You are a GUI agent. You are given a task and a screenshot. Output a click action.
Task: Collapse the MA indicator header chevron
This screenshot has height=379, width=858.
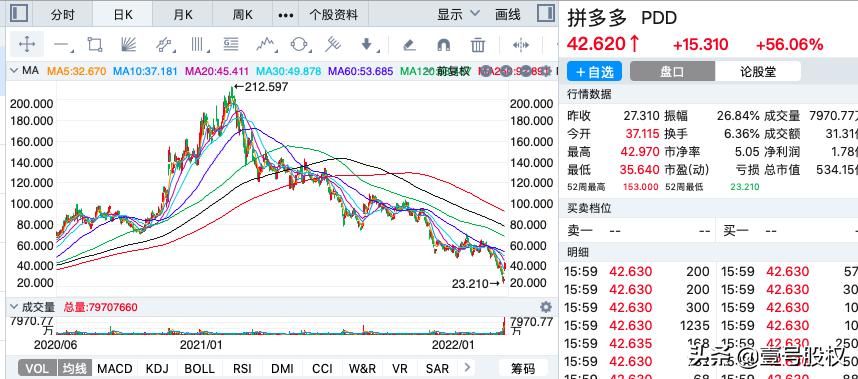pyautogui.click(x=14, y=71)
